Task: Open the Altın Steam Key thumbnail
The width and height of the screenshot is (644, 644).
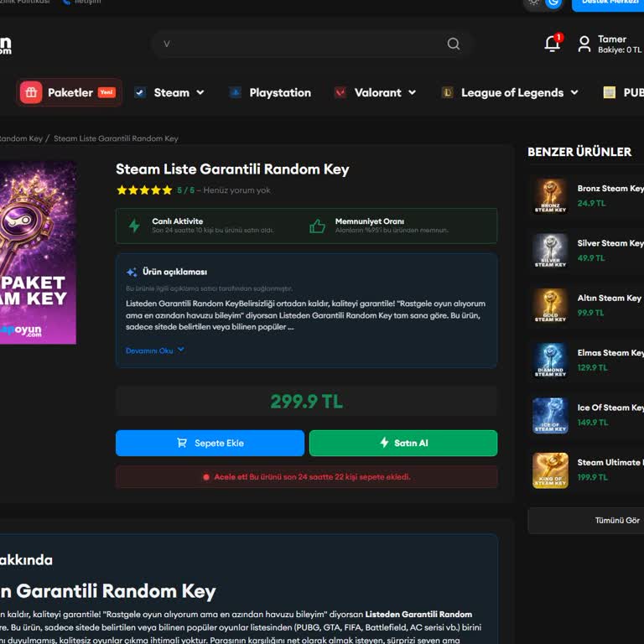Action: point(550,305)
